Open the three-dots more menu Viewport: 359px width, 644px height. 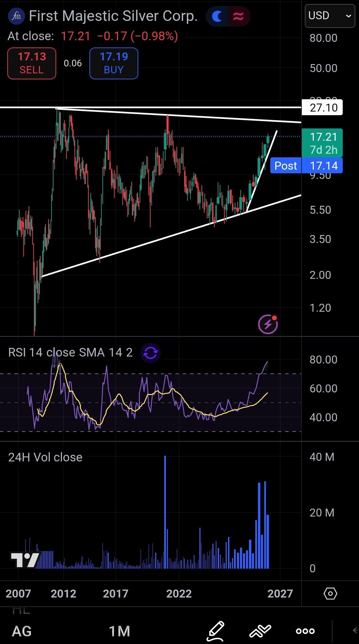pyautogui.click(x=305, y=631)
